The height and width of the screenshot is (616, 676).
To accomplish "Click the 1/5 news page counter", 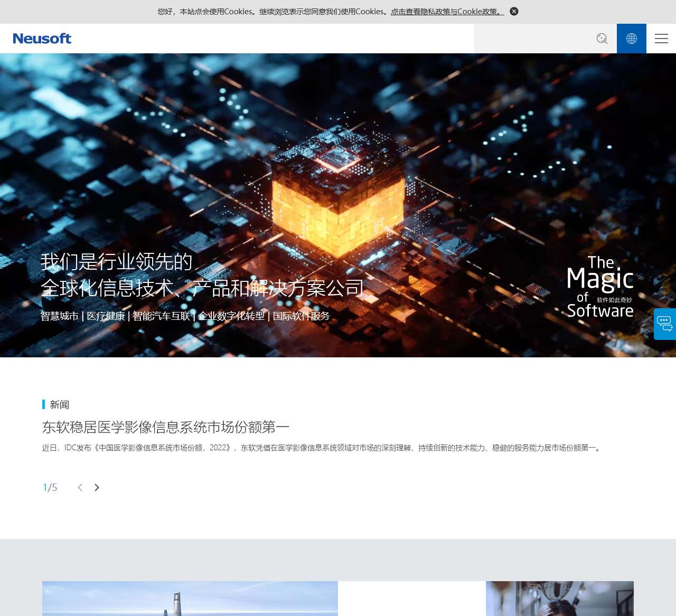I will pyautogui.click(x=50, y=487).
